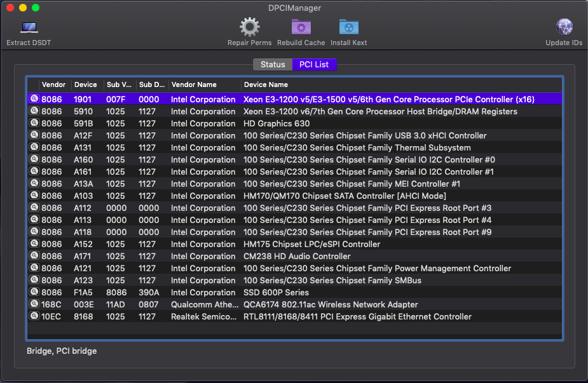588x383 pixels.
Task: Click lookup icon for HD Graphics 630 row
Action: pos(34,123)
